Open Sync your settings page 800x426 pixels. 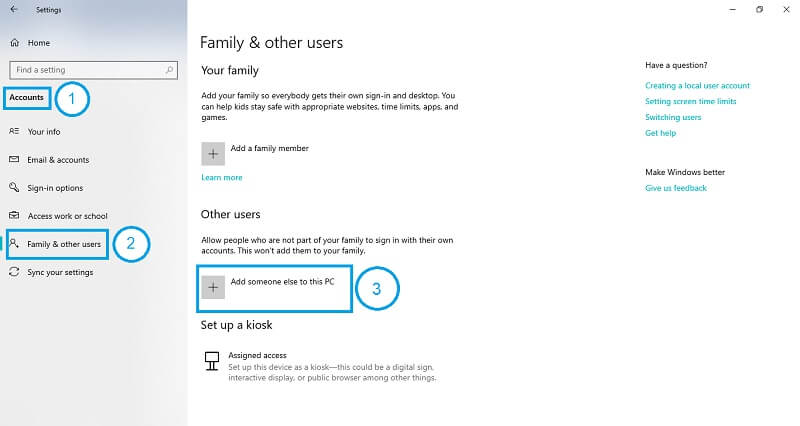60,272
